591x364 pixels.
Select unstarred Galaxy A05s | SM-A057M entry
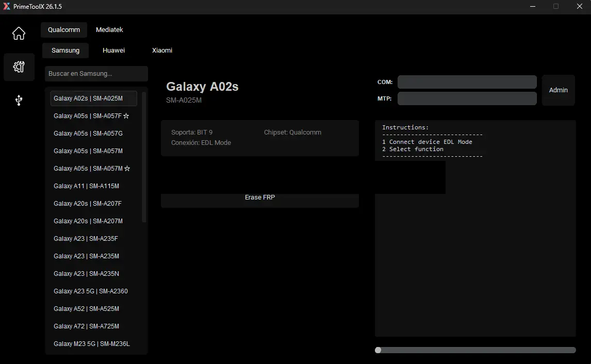[x=93, y=151]
